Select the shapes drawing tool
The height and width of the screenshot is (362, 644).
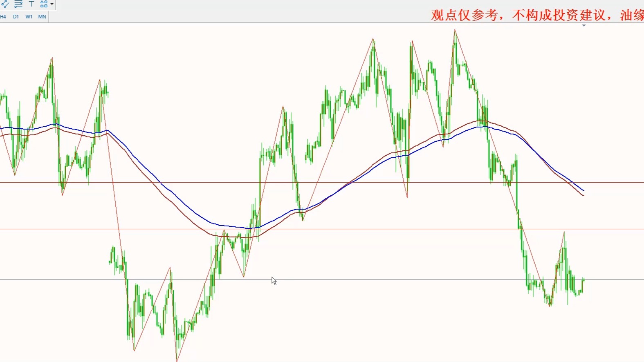[44, 4]
